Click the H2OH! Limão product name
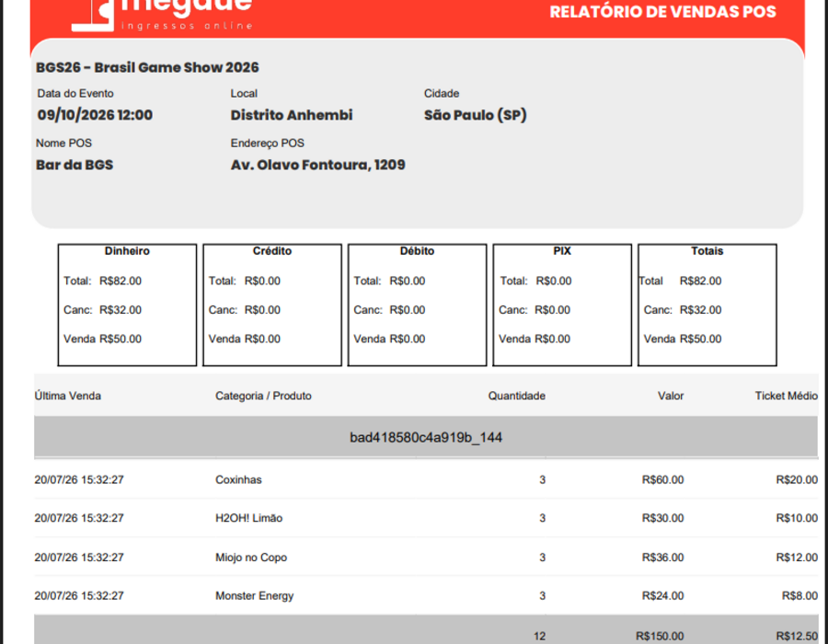This screenshot has width=828, height=644. click(x=248, y=518)
